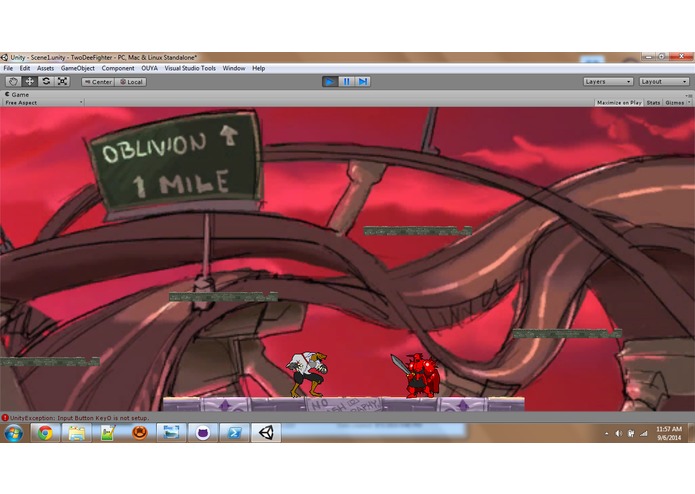
Task: Click the Unity logo in title bar
Action: pos(4,58)
